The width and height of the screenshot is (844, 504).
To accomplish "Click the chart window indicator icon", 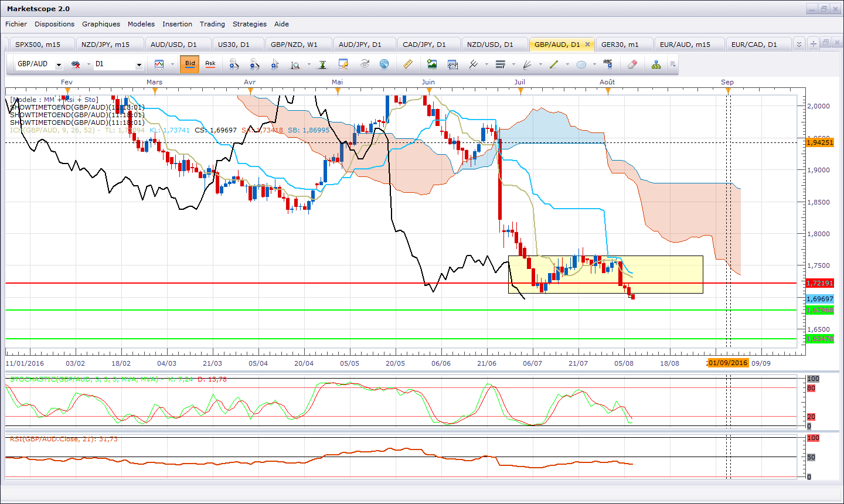I will [x=452, y=64].
